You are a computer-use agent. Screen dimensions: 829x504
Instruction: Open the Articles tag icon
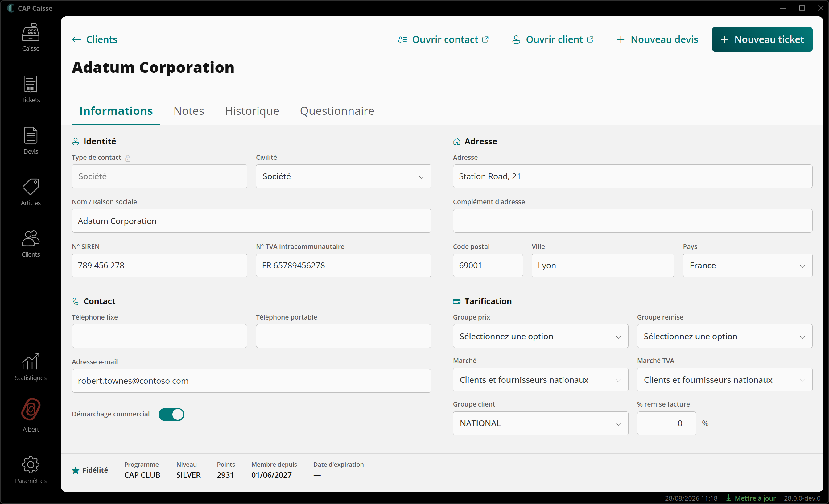pyautogui.click(x=31, y=187)
